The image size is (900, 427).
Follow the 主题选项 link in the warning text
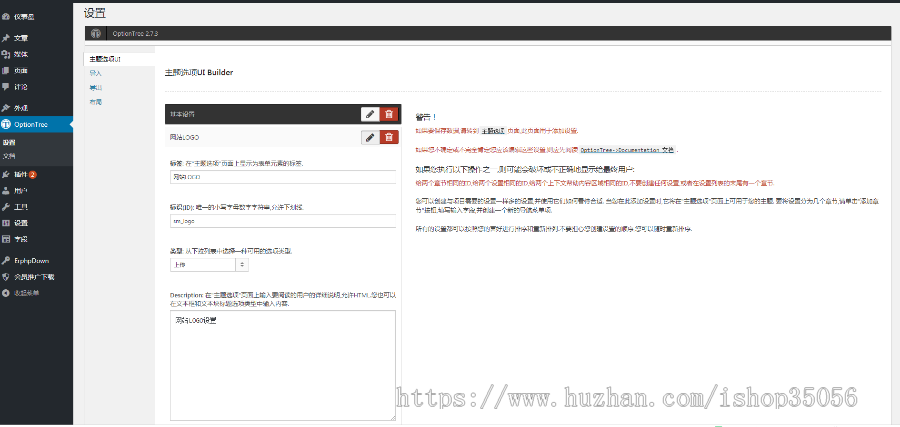click(492, 130)
